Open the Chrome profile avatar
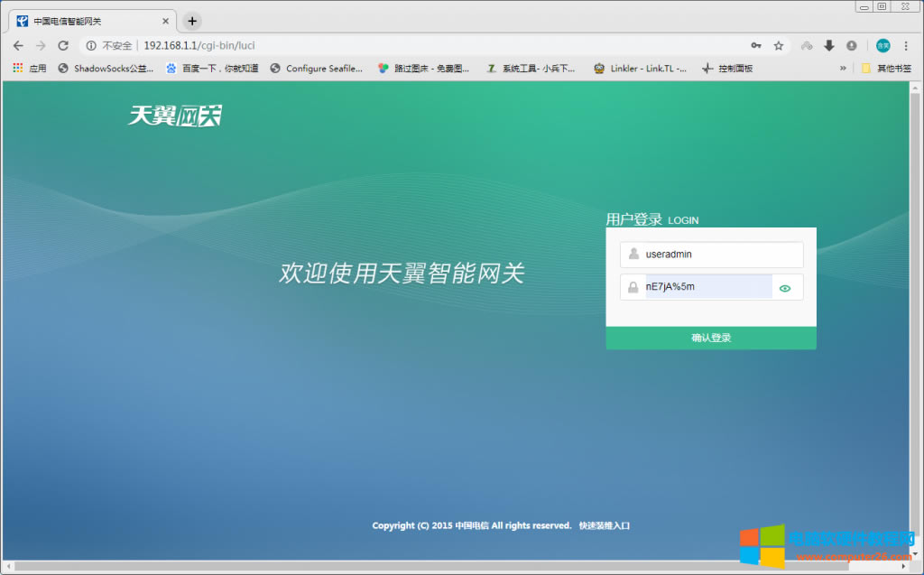The image size is (924, 575). [882, 45]
